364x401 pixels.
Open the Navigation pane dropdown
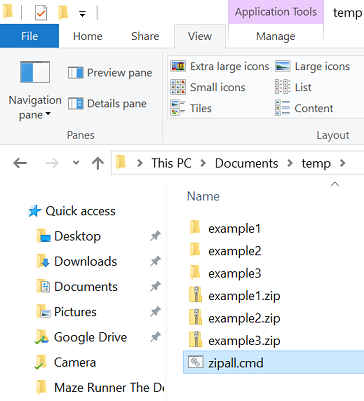[x=35, y=90]
